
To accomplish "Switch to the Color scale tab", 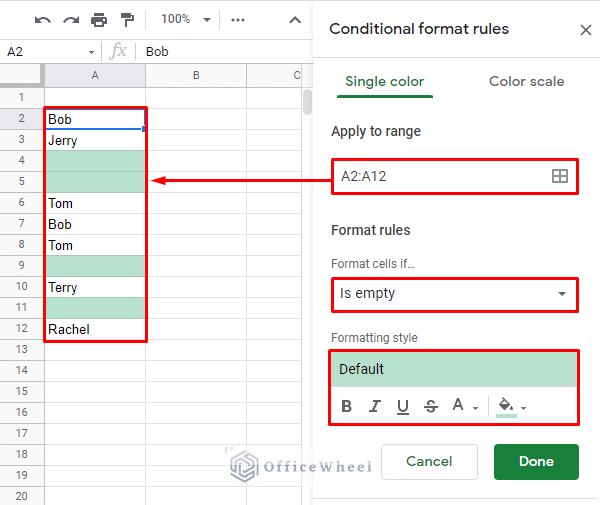I will (x=526, y=81).
